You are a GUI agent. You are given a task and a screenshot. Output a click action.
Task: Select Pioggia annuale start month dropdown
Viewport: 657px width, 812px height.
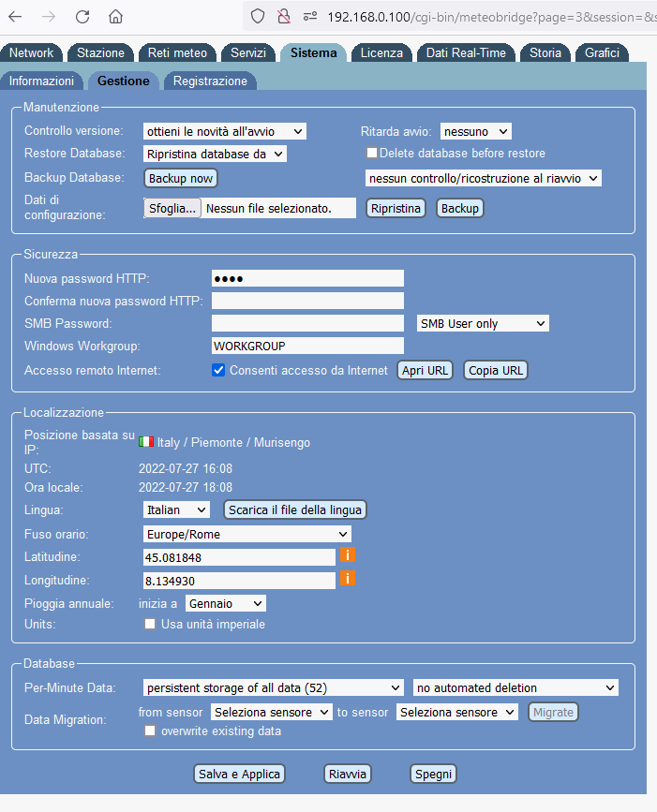point(225,603)
